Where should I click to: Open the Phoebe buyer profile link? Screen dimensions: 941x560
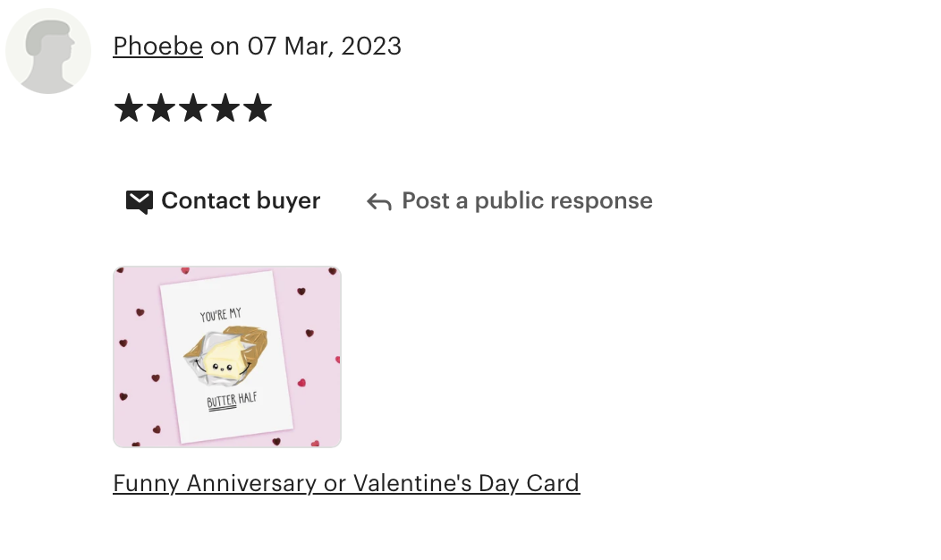(157, 47)
